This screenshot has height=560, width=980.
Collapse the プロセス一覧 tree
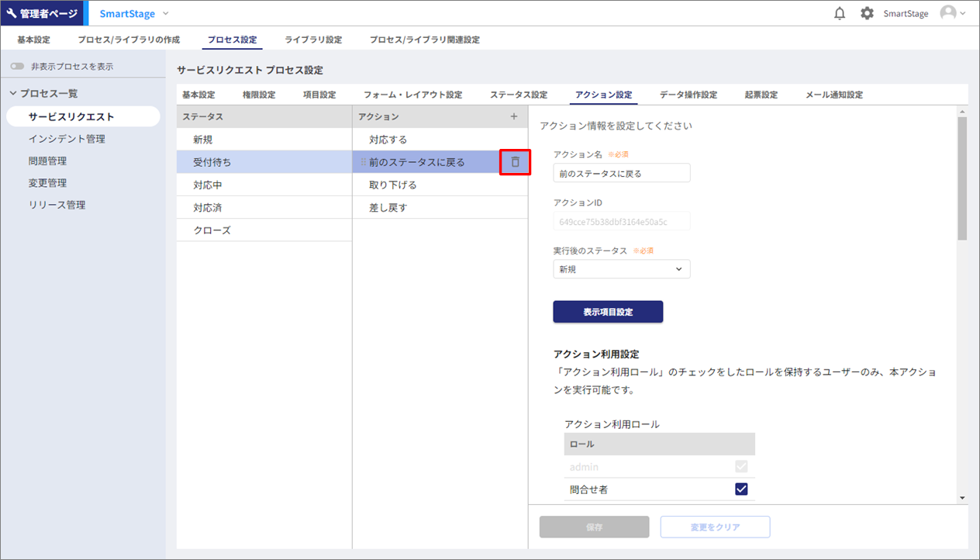13,94
